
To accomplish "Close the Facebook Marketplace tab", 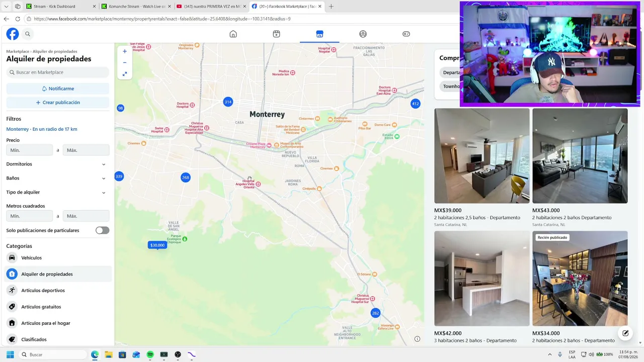I will (x=320, y=7).
